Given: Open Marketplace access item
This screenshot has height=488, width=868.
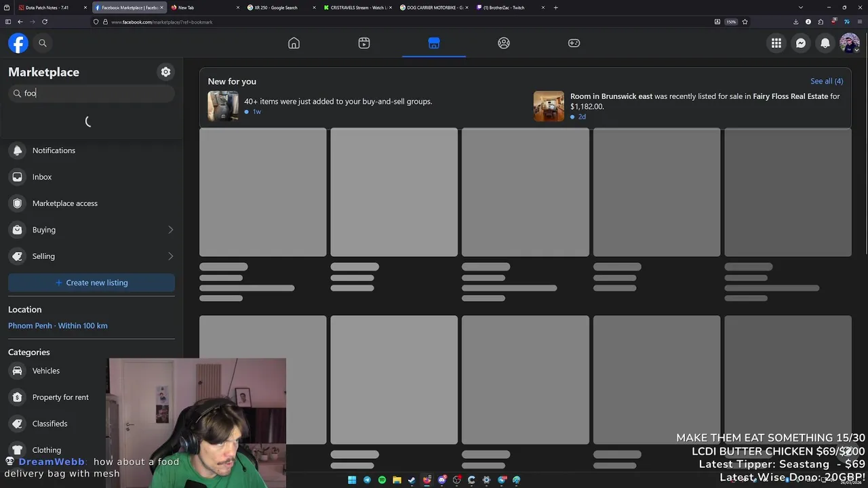Looking at the screenshot, I should click(x=92, y=203).
